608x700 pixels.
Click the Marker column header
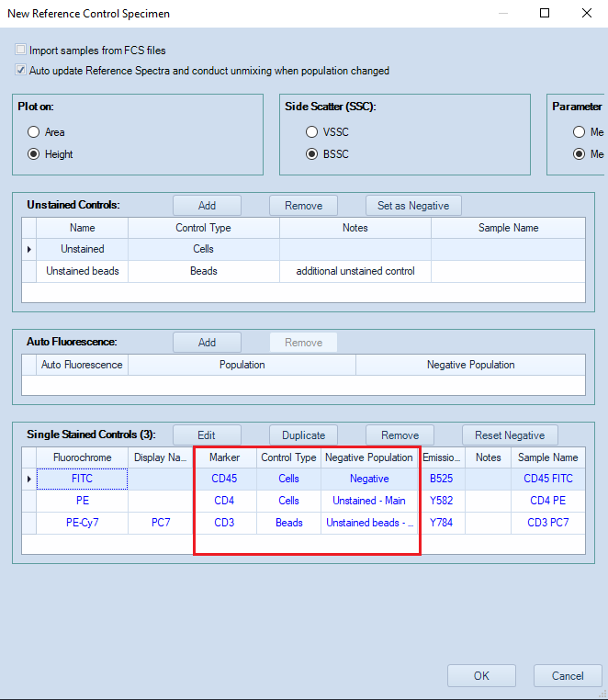[x=224, y=457]
